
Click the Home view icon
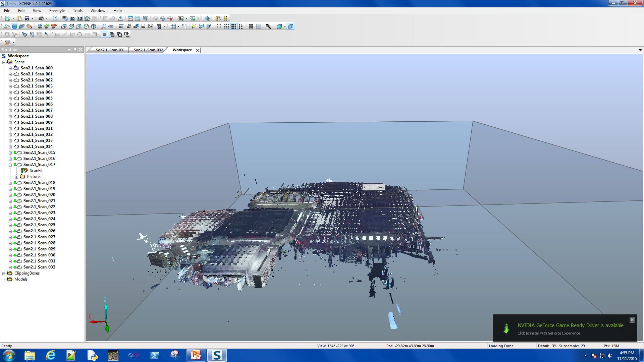87,18
